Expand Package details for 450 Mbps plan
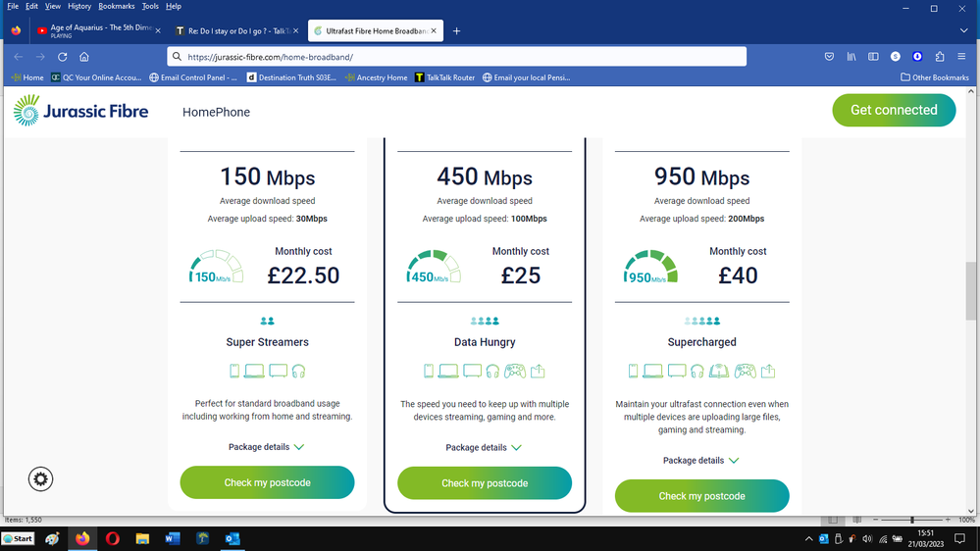Screen dimensions: 980x551 click(484, 447)
